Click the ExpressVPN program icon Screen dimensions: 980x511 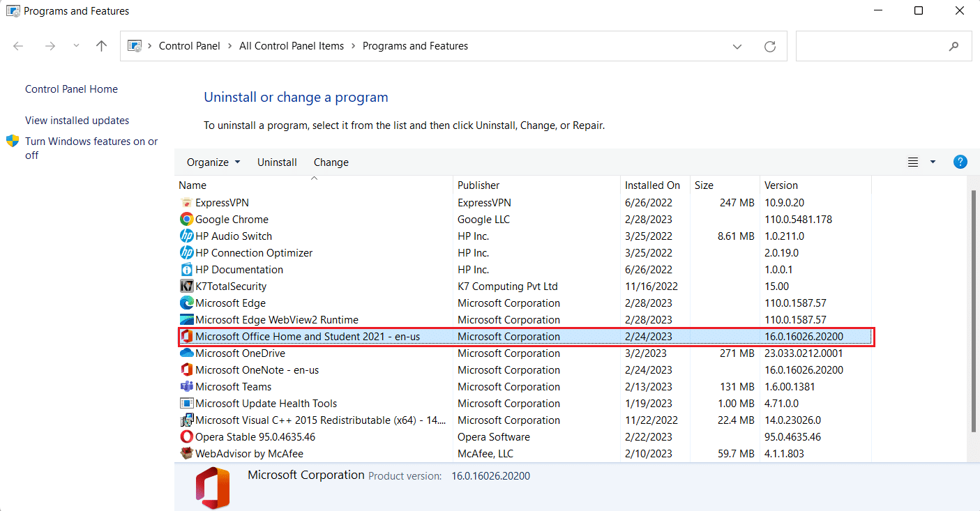(x=186, y=203)
